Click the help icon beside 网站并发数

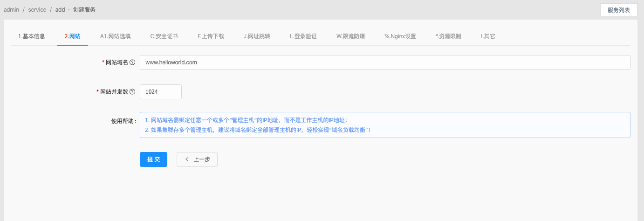(132, 92)
